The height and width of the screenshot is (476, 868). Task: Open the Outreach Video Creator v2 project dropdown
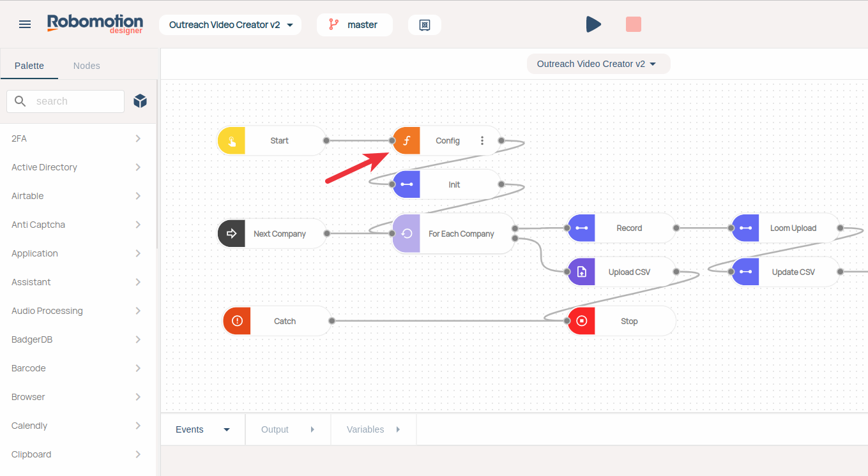[231, 25]
